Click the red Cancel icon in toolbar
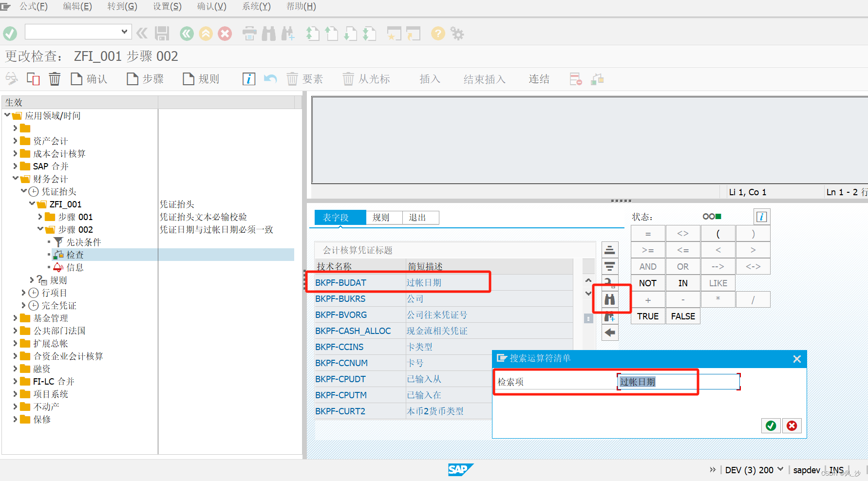868x481 pixels. [x=225, y=33]
